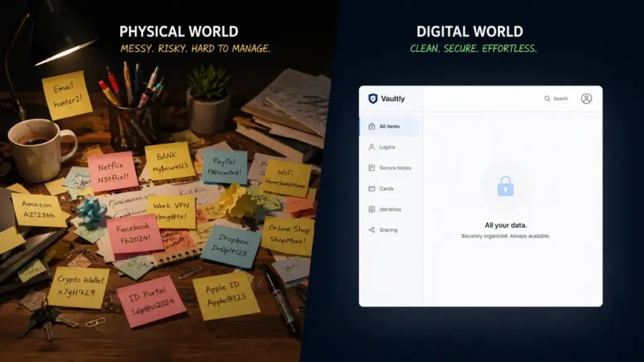Click the Netflix sticky note

113,172
